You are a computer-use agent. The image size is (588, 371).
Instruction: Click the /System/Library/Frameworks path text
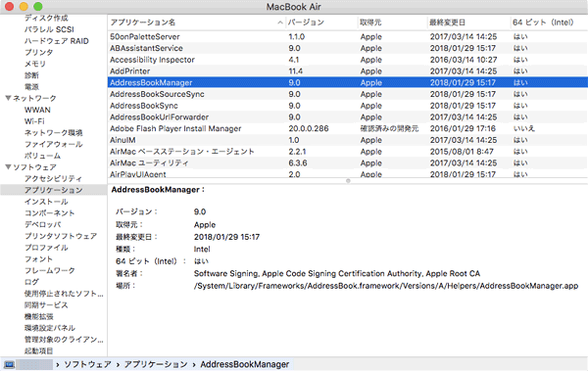386,286
